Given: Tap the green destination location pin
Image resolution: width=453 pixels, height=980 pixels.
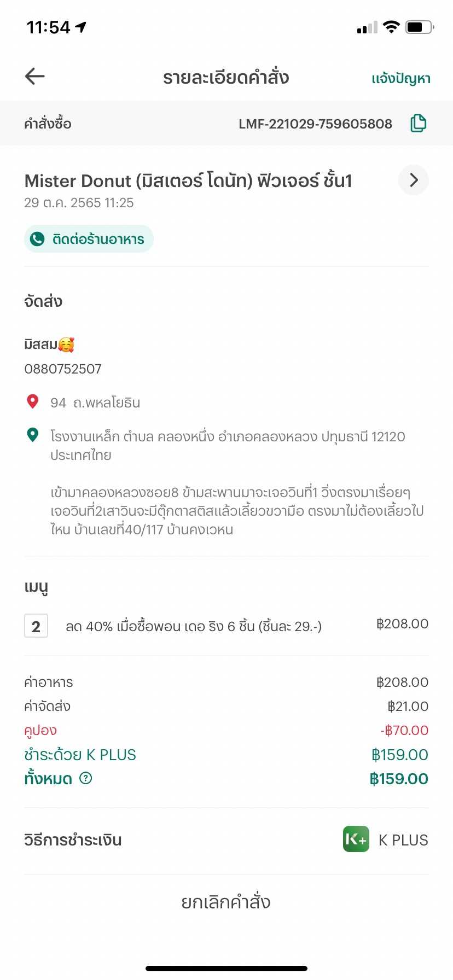Looking at the screenshot, I should 33,435.
